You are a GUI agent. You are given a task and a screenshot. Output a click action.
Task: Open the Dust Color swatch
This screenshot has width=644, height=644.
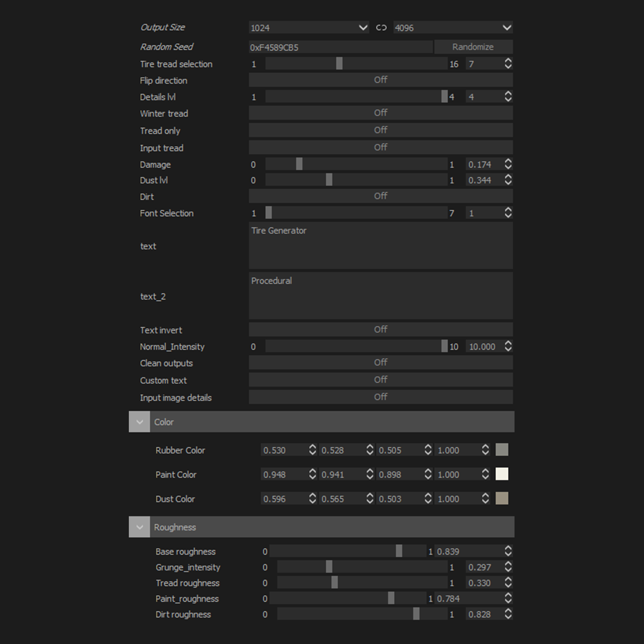coord(502,498)
